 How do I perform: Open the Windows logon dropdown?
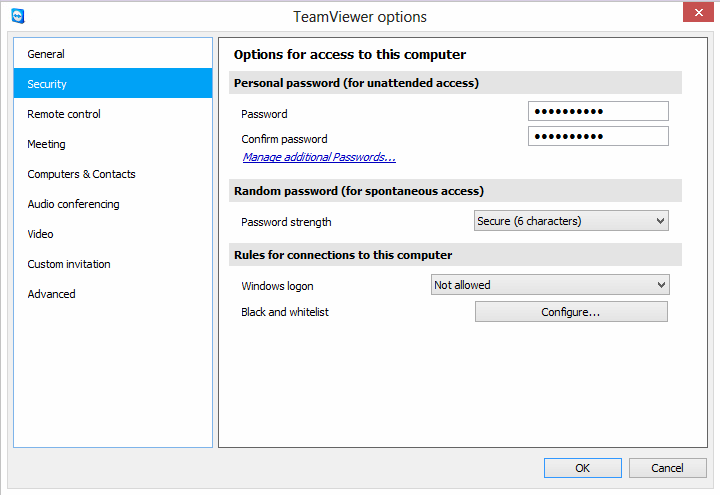pyautogui.click(x=549, y=285)
